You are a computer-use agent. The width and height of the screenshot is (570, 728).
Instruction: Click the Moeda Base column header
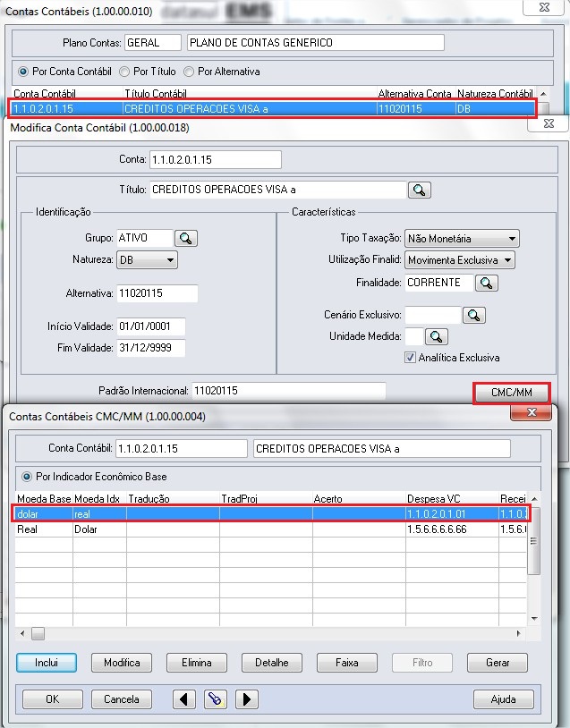coord(44,499)
